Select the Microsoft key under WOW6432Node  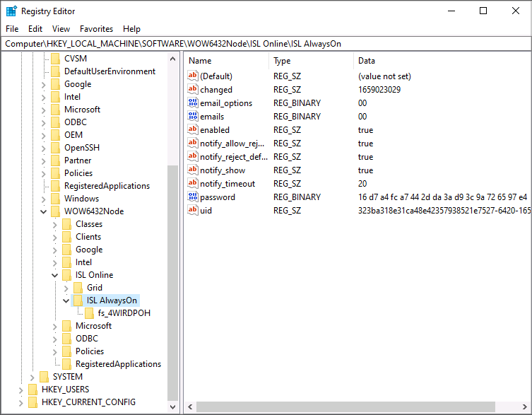tap(94, 326)
